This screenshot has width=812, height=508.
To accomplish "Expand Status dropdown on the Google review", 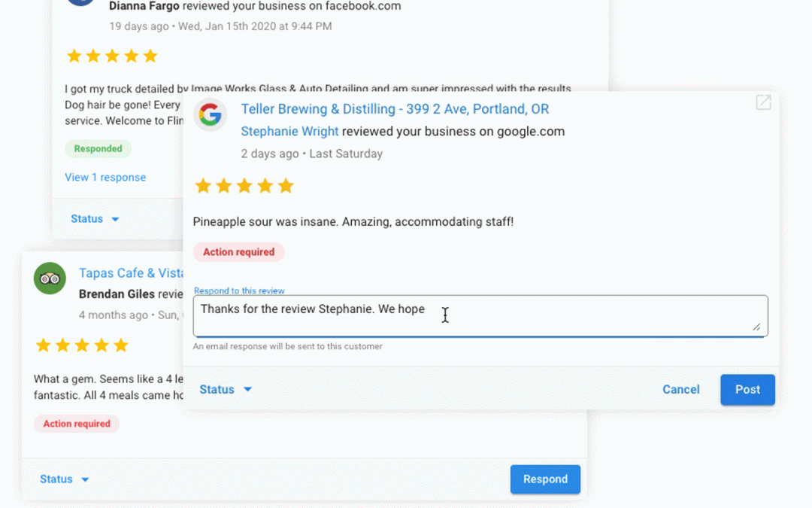I will coord(226,389).
